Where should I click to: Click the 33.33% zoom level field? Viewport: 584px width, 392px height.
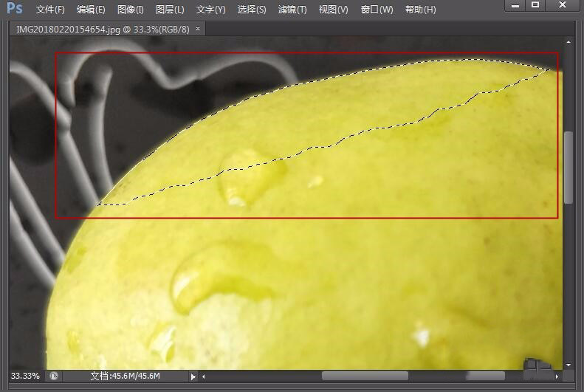tap(25, 376)
